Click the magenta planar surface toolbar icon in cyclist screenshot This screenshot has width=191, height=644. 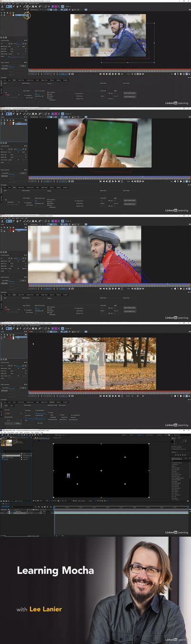point(56,6)
